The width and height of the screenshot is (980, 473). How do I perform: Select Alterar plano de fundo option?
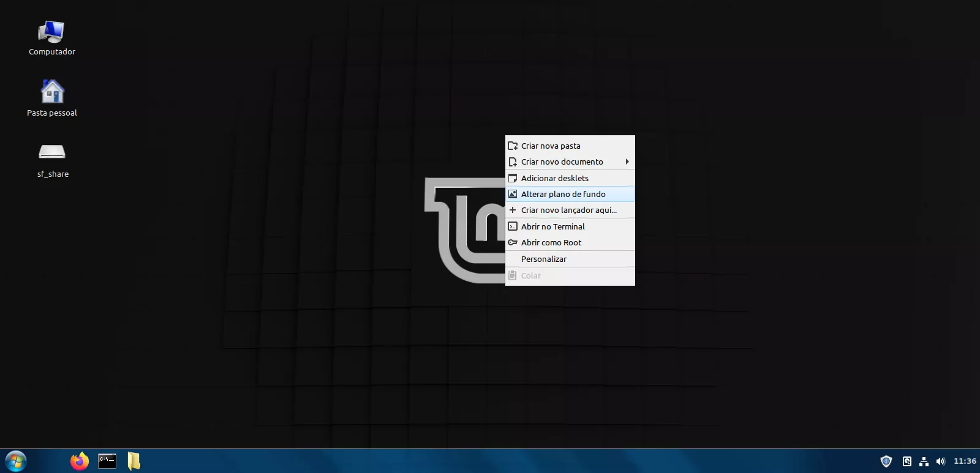pyautogui.click(x=570, y=194)
